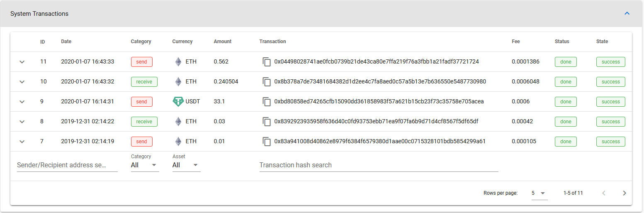Click the Category column header
Viewport: 644px width, 213px height.
[x=141, y=42]
